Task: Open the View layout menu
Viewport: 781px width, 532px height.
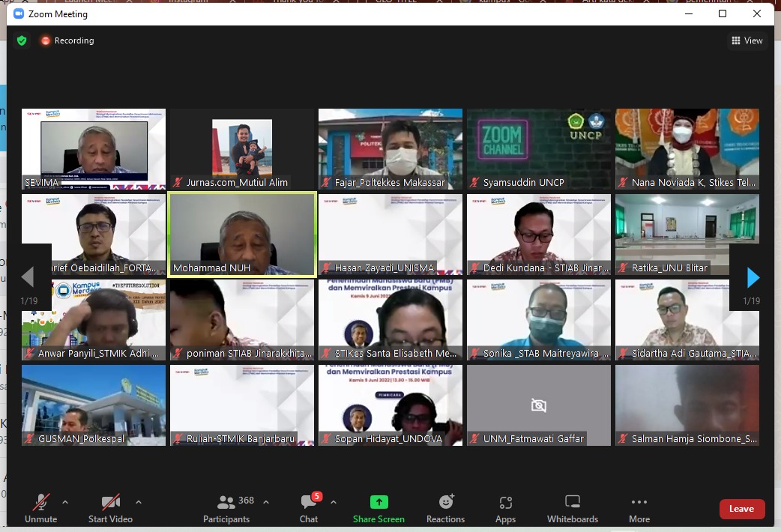Action: [x=747, y=40]
